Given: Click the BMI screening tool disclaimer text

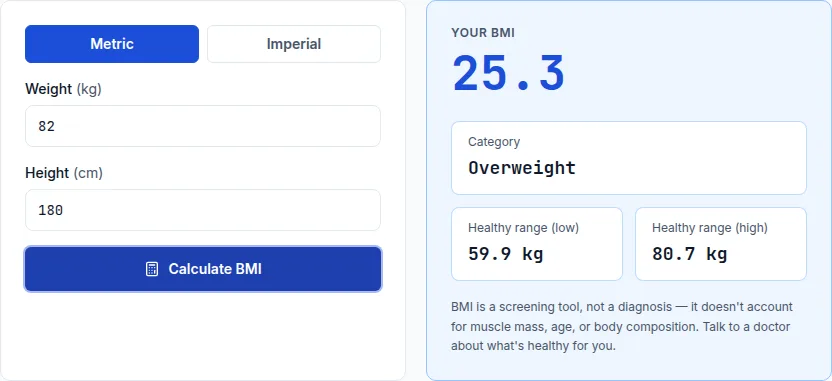Looking at the screenshot, I should pyautogui.click(x=621, y=327).
